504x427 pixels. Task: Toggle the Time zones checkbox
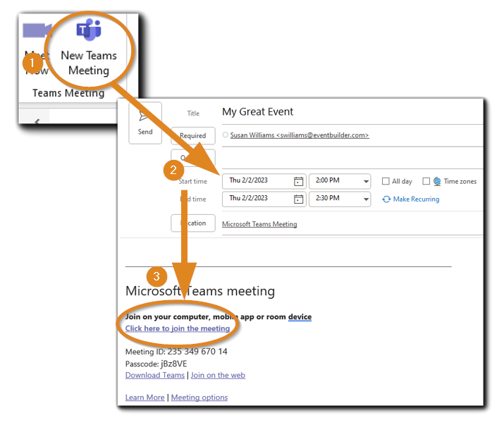pos(426,181)
